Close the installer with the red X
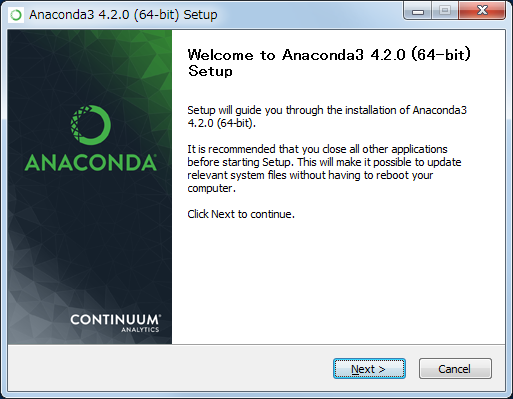The height and width of the screenshot is (399, 513). point(482,11)
